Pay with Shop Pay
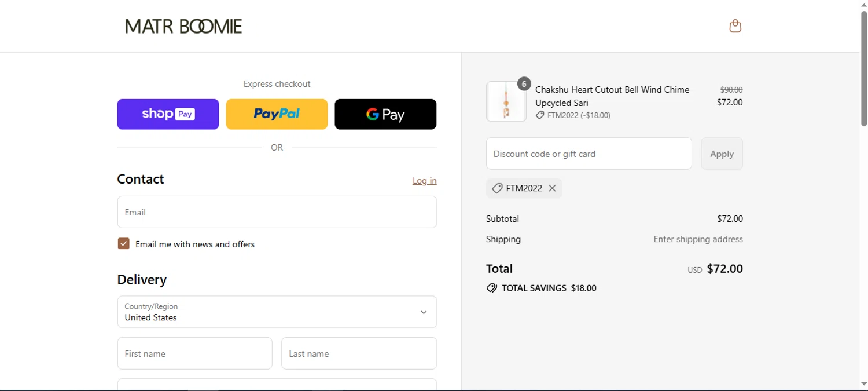This screenshot has width=868, height=391. 168,114
